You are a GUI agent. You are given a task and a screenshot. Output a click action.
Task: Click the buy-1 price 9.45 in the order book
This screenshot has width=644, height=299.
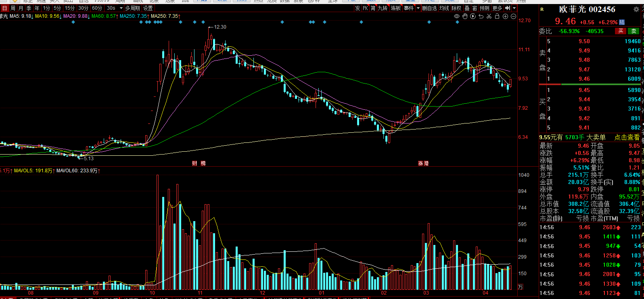click(x=584, y=90)
